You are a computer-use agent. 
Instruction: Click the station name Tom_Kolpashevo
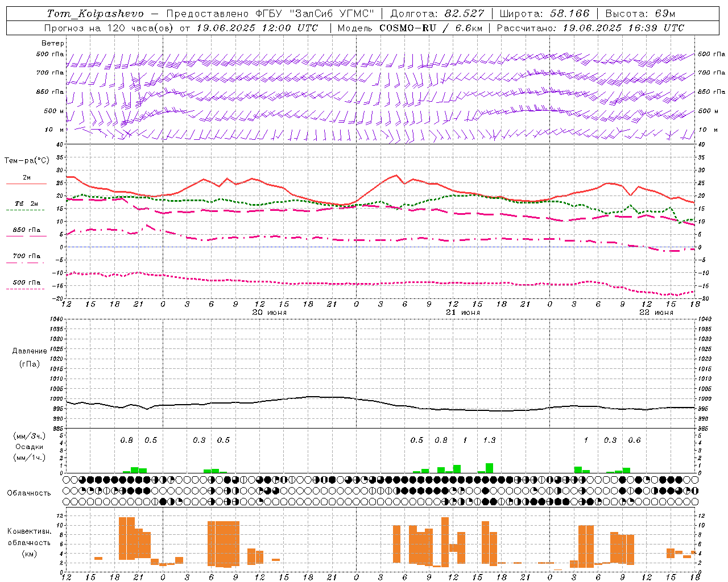(95, 14)
